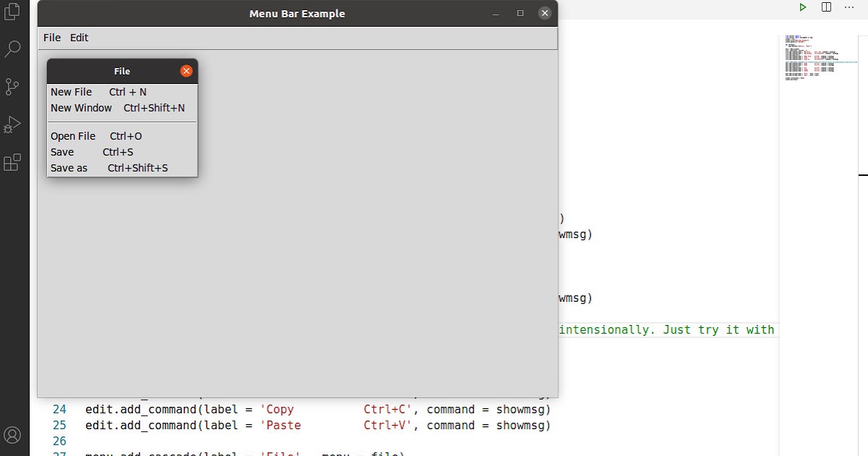Select New File from the File menu
868x456 pixels.
click(71, 92)
